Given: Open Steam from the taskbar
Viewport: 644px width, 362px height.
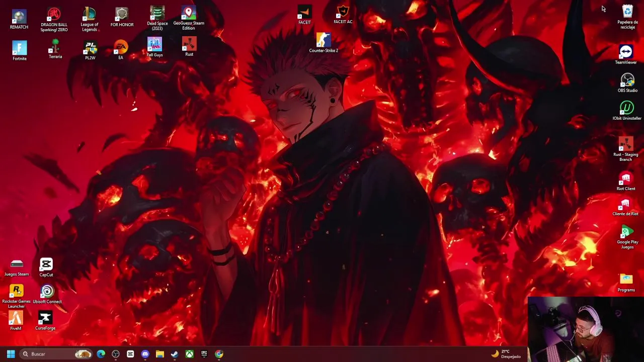Looking at the screenshot, I should 175,354.
